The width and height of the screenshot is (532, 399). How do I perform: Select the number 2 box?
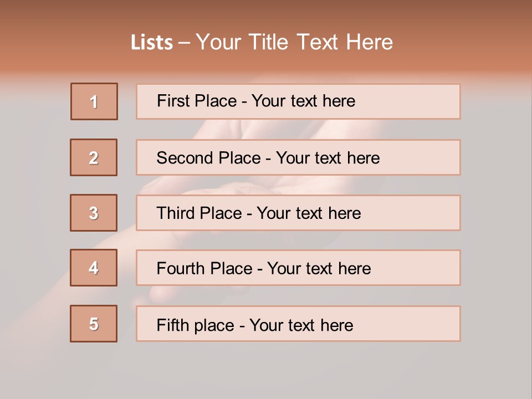tap(94, 157)
